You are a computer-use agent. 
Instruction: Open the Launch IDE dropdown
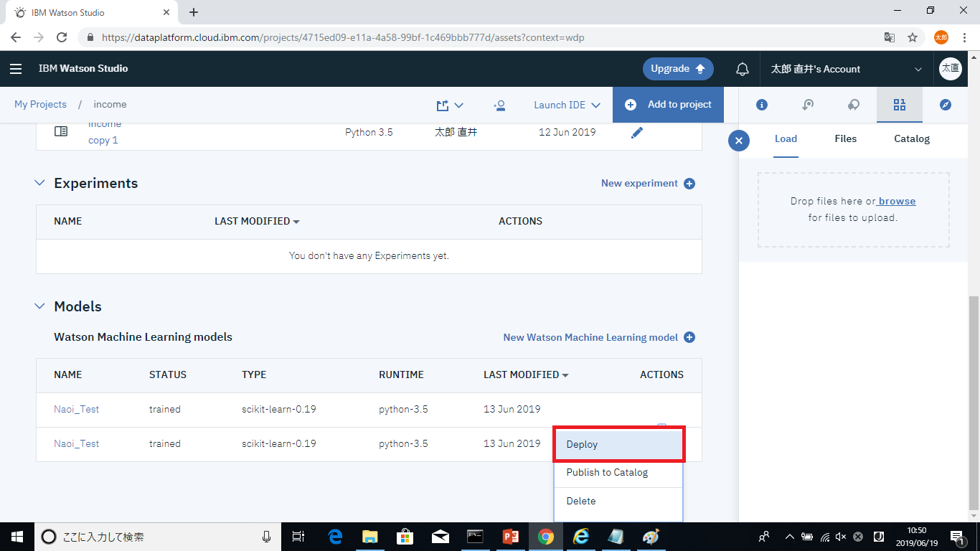(x=567, y=105)
